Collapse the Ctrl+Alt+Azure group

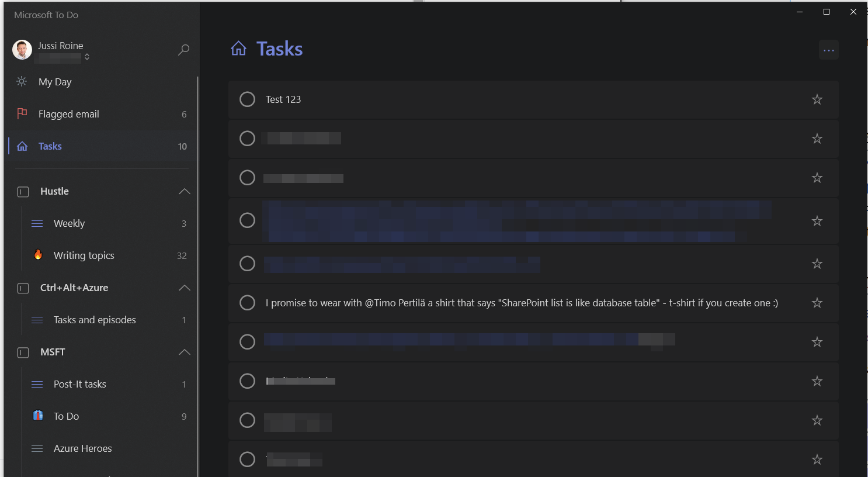pyautogui.click(x=185, y=288)
